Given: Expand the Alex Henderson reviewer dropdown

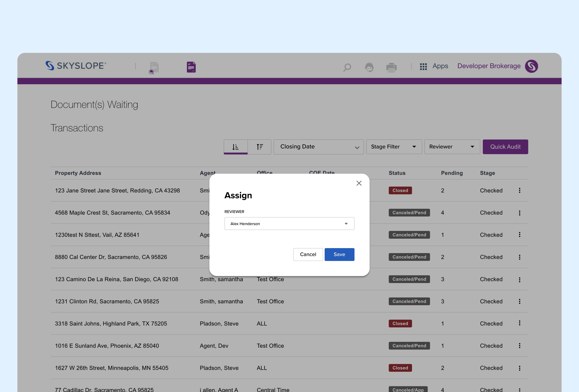Looking at the screenshot, I should pos(289,223).
